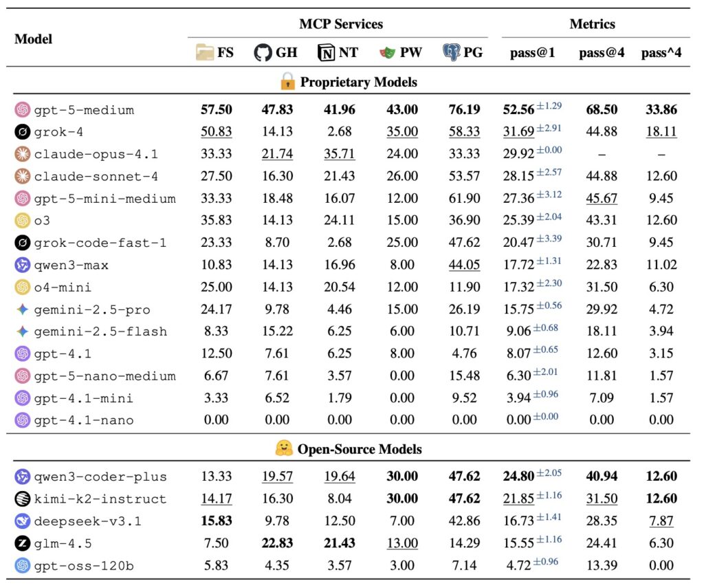
Task: Click the pass@1 column header
Action: [x=532, y=53]
